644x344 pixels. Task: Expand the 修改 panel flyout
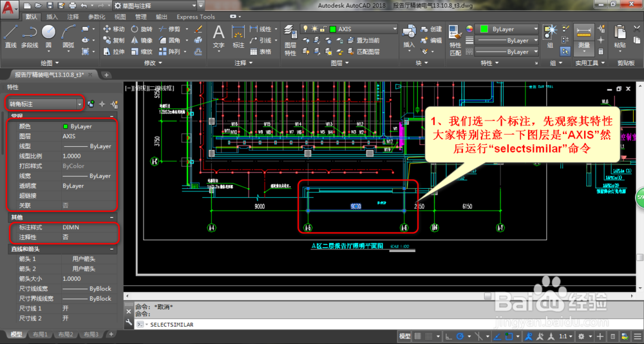coord(153,63)
